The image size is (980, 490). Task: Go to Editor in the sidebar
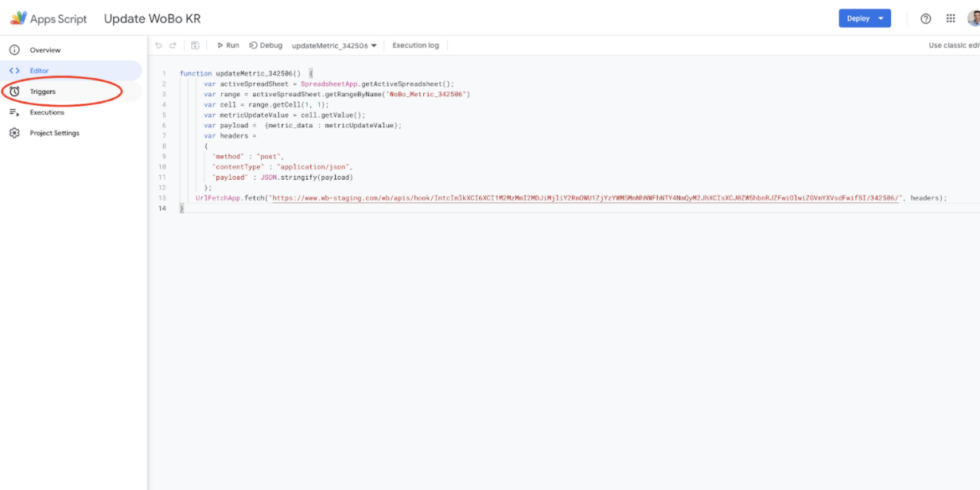(x=39, y=71)
